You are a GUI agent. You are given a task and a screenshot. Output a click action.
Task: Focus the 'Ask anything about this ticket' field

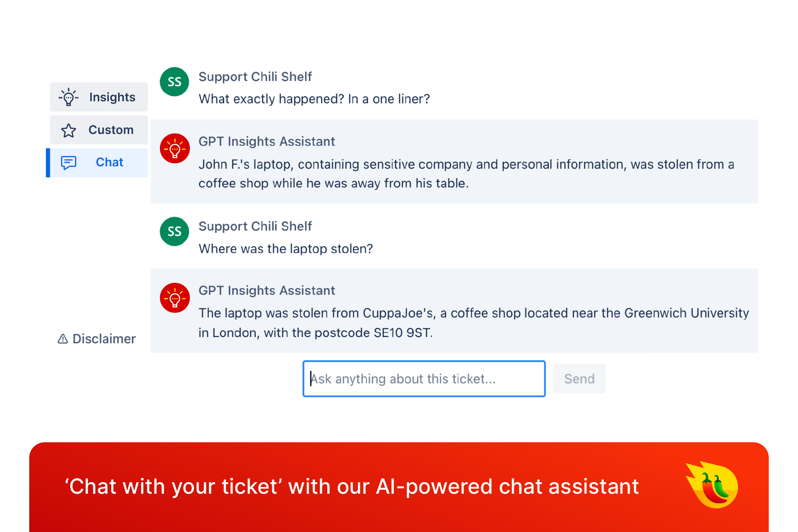click(424, 378)
